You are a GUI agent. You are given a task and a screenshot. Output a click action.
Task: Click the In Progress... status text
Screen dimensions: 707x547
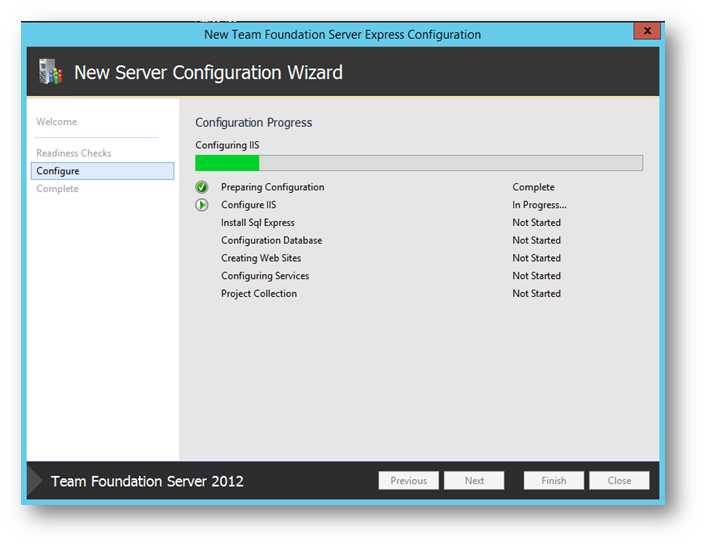click(539, 205)
